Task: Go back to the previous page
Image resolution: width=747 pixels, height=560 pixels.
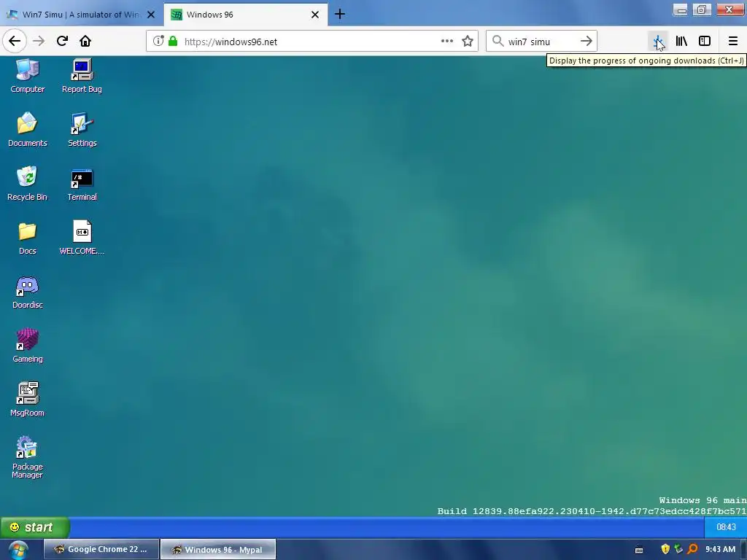Action: click(x=15, y=41)
